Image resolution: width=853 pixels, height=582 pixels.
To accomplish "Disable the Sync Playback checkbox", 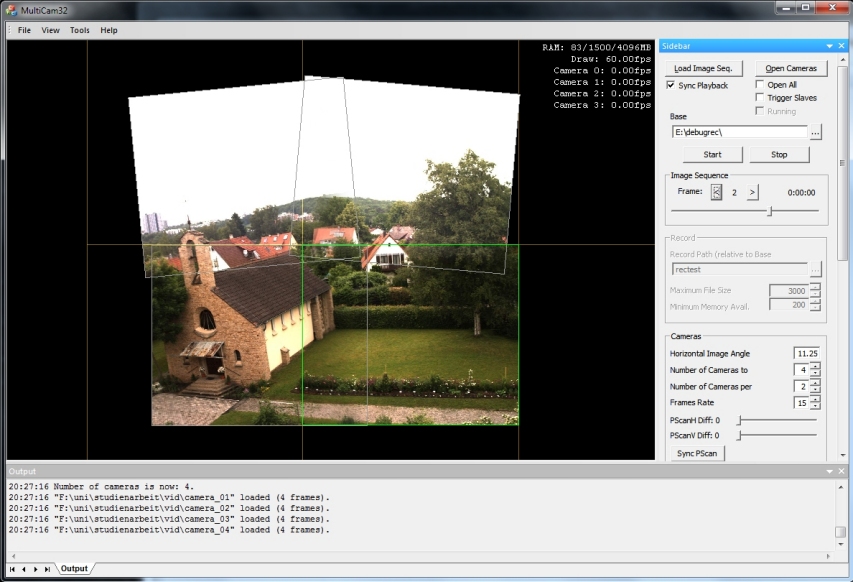I will pos(671,86).
